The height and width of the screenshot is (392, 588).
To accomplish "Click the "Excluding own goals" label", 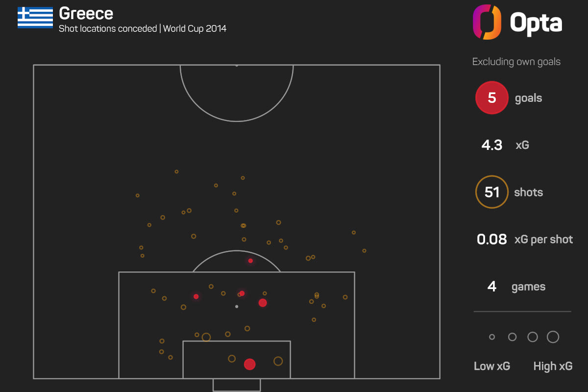I will pyautogui.click(x=516, y=62).
